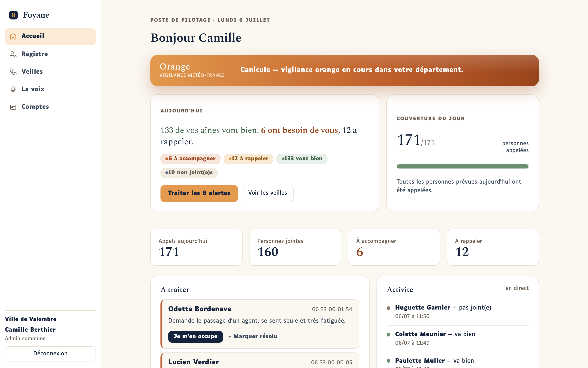Click phone number 06 33 00 01 54
Image resolution: width=588 pixels, height=368 pixels.
tap(332, 309)
